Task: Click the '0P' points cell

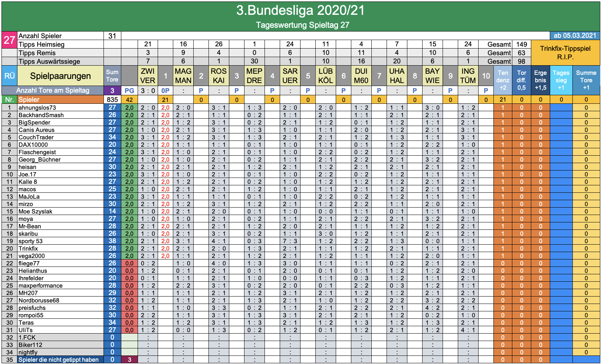Action: pyautogui.click(x=165, y=90)
